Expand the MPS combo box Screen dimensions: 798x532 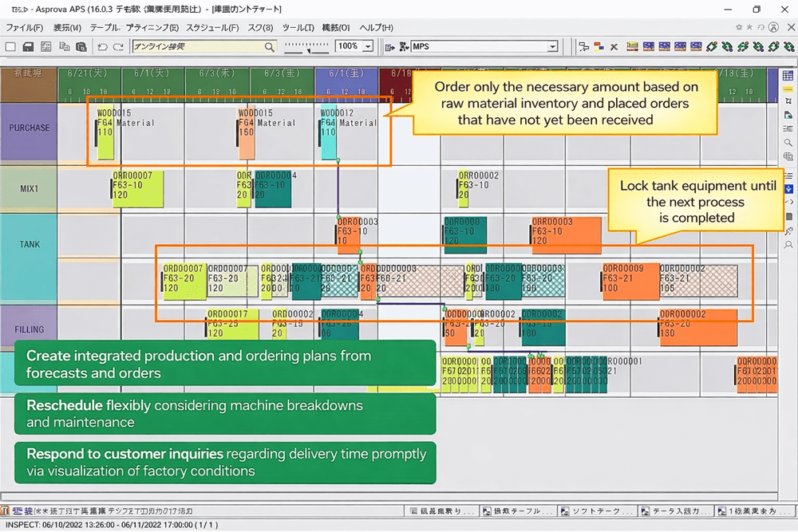pos(551,47)
